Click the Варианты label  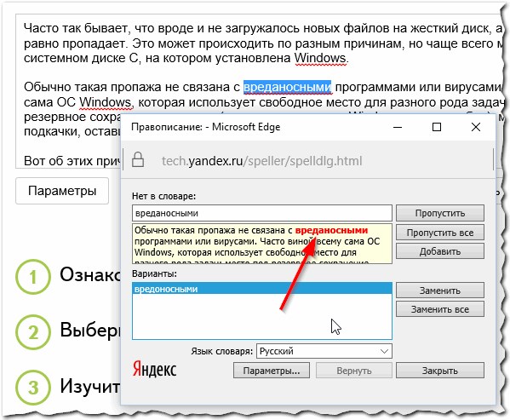(154, 273)
